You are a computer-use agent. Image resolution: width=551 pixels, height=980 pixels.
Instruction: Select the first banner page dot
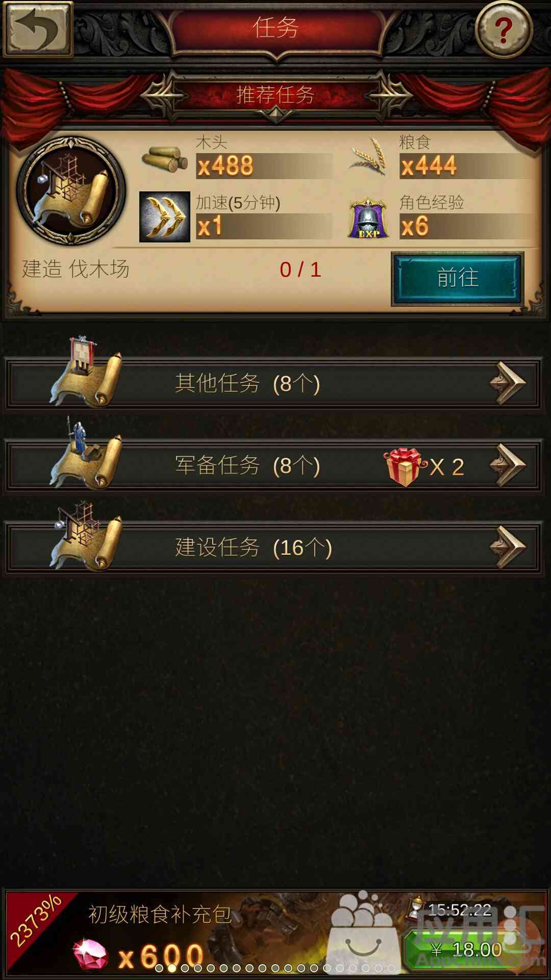(x=159, y=968)
